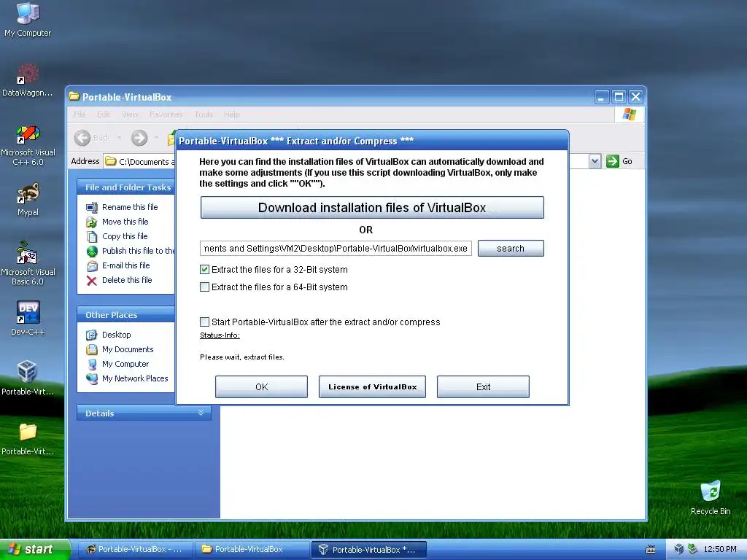Image resolution: width=747 pixels, height=560 pixels.
Task: Click the red Delete this file icon
Action: pyautogui.click(x=91, y=281)
